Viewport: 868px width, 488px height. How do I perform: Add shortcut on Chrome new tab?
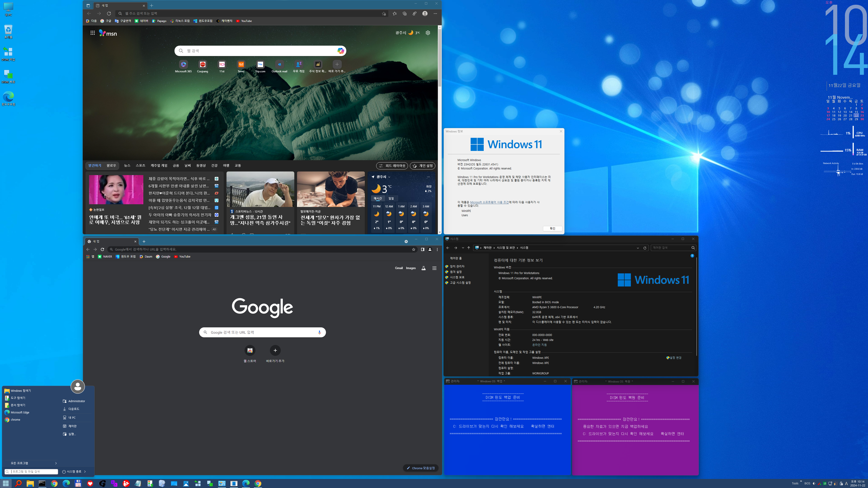click(275, 354)
